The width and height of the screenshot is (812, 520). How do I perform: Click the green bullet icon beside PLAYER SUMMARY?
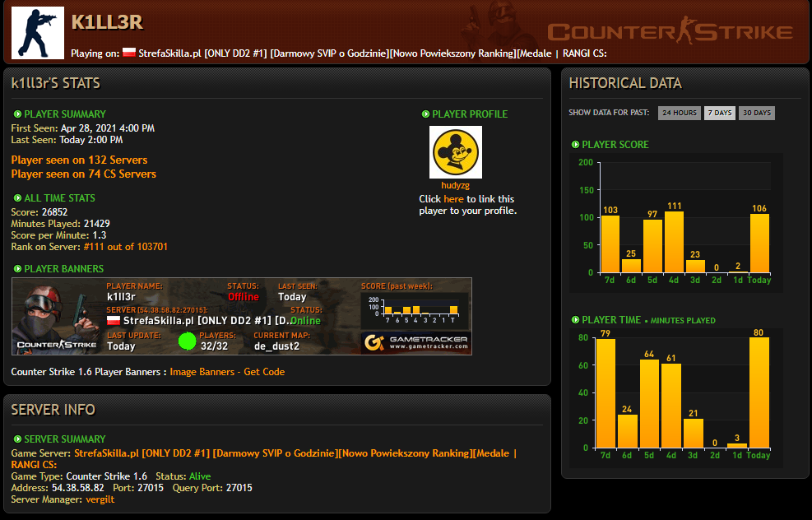tap(17, 114)
